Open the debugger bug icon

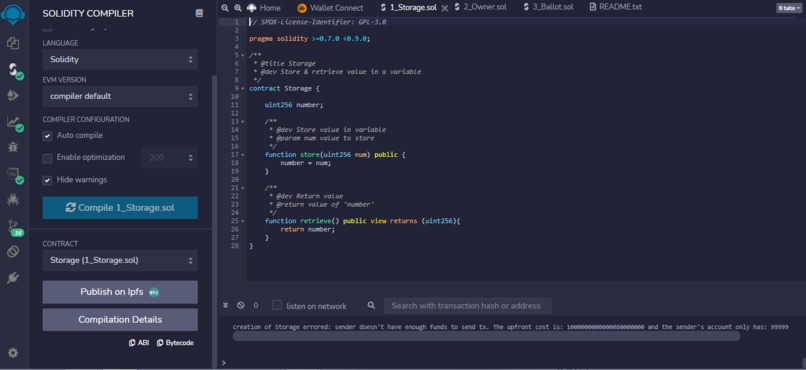[13, 147]
